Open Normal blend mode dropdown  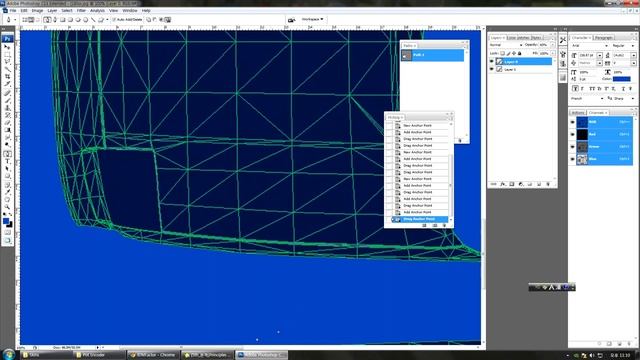(x=506, y=45)
